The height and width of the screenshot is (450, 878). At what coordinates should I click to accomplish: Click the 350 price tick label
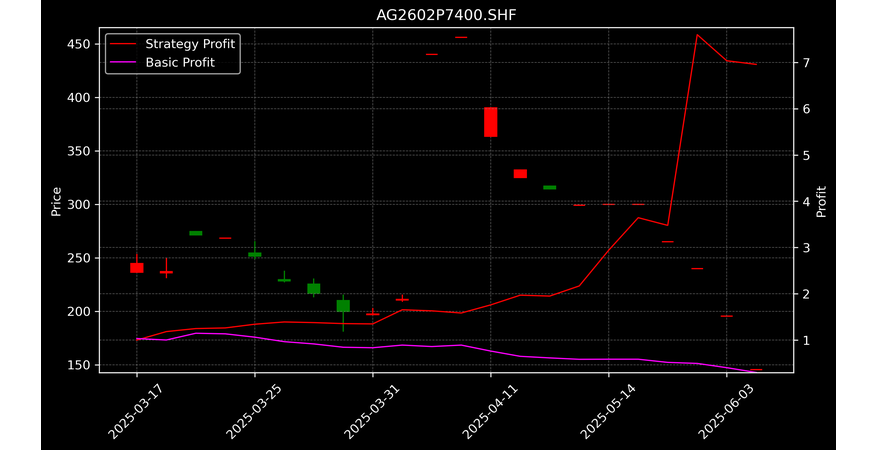[x=78, y=151]
